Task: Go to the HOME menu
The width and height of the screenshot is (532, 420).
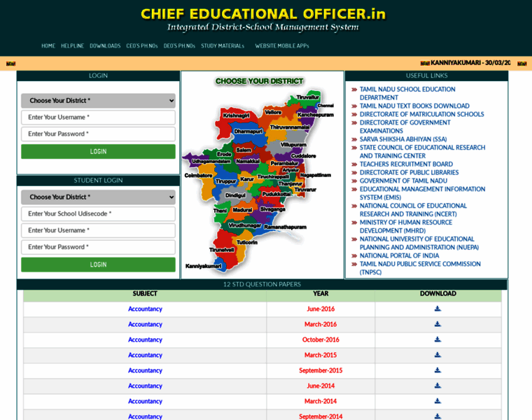Action: coord(48,45)
